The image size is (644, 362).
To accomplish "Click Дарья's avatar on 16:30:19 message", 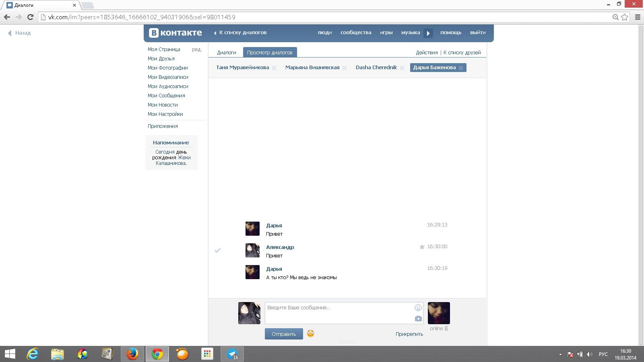I will [252, 272].
